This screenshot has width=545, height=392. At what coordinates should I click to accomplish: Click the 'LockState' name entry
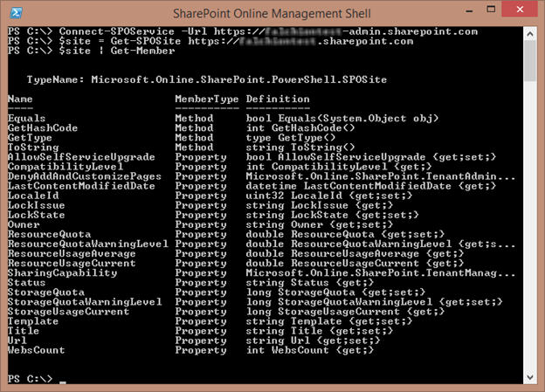pos(37,215)
